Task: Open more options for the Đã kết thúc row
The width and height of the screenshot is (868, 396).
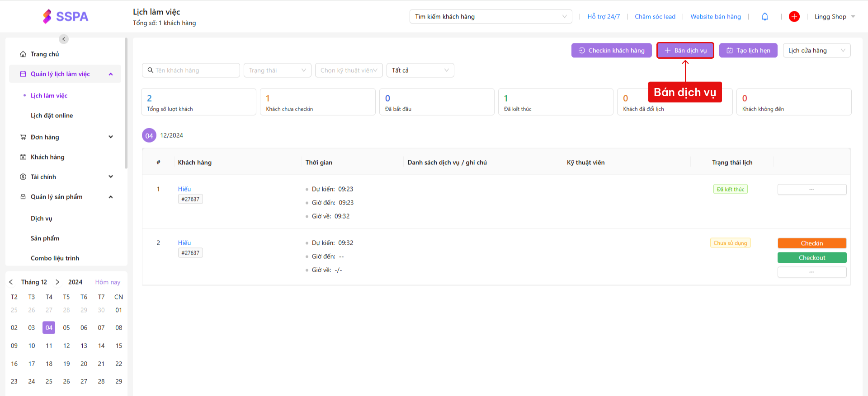Action: [812, 190]
